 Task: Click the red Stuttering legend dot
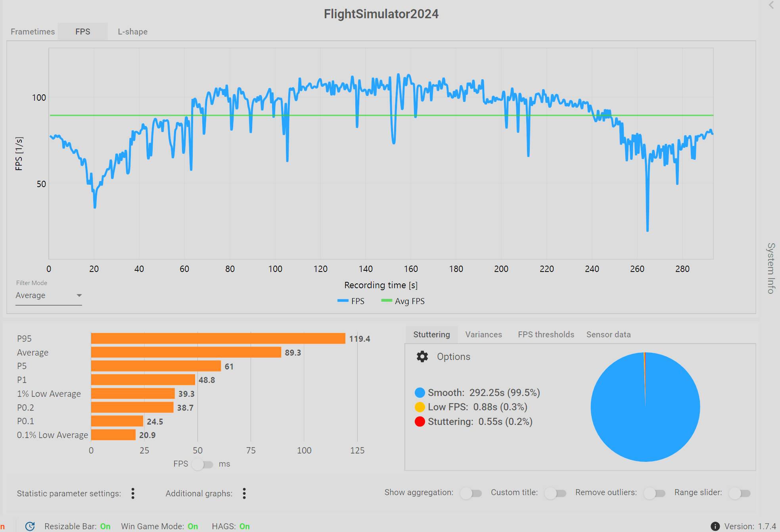click(x=420, y=421)
